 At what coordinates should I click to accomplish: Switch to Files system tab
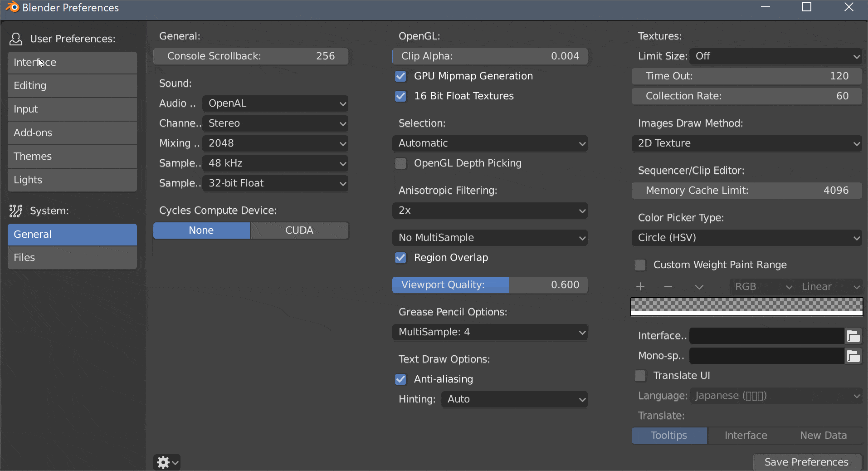[x=72, y=258]
